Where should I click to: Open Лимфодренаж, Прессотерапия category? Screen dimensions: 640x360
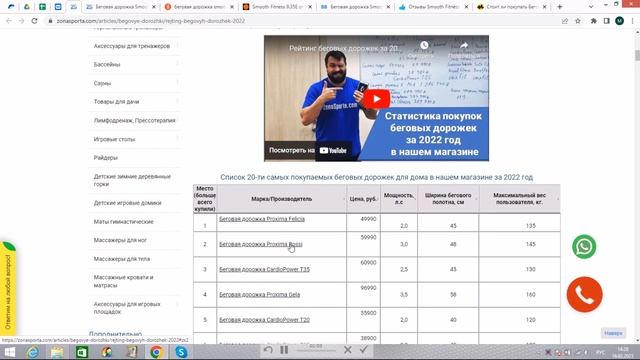coord(135,120)
